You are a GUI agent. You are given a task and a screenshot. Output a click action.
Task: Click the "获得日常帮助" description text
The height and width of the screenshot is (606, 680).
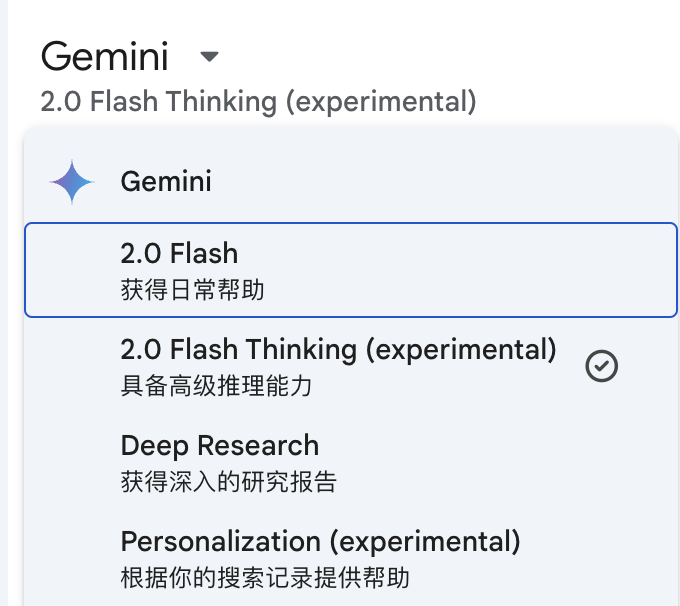coord(193,291)
